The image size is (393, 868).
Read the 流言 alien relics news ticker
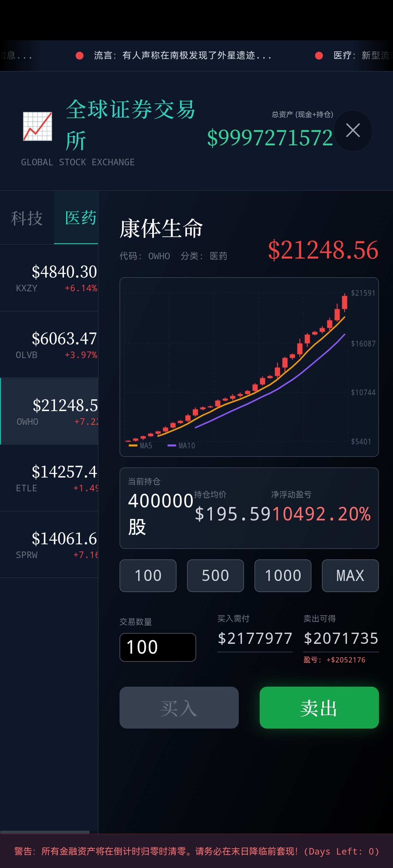click(182, 56)
